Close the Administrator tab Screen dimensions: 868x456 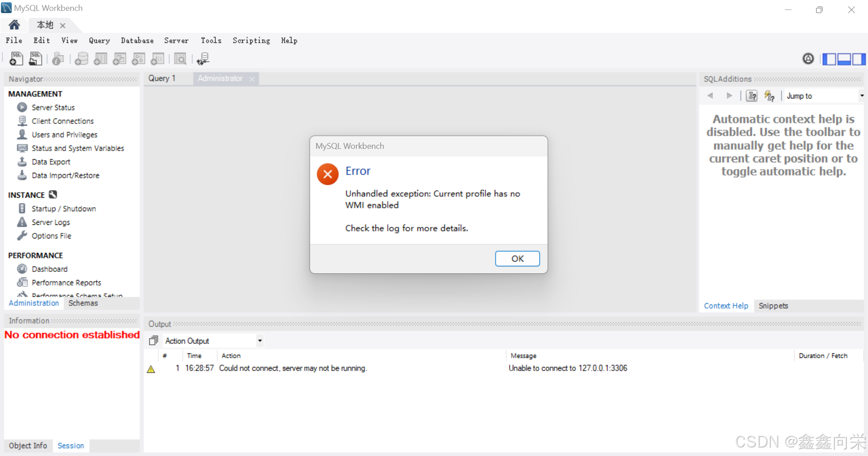click(252, 79)
